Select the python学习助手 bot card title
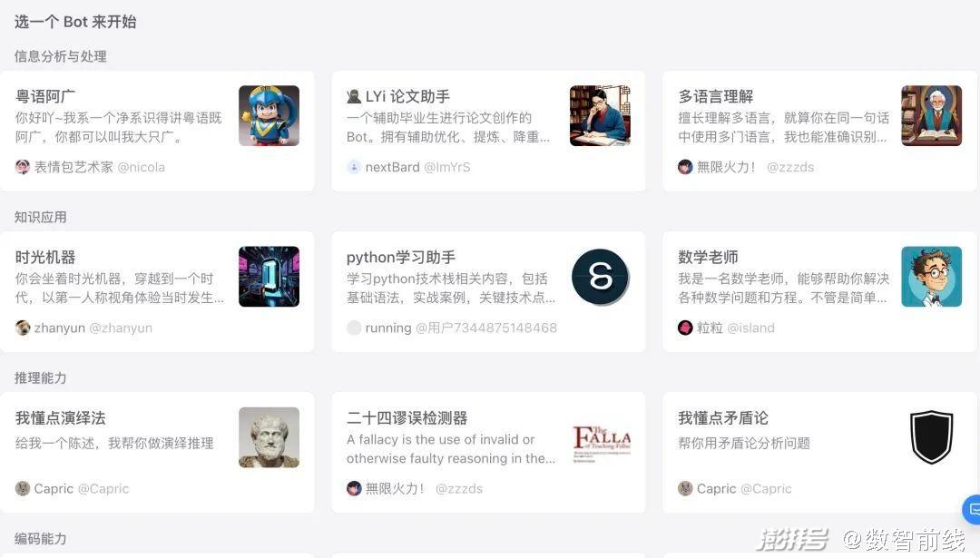The image size is (980, 558). [x=401, y=257]
